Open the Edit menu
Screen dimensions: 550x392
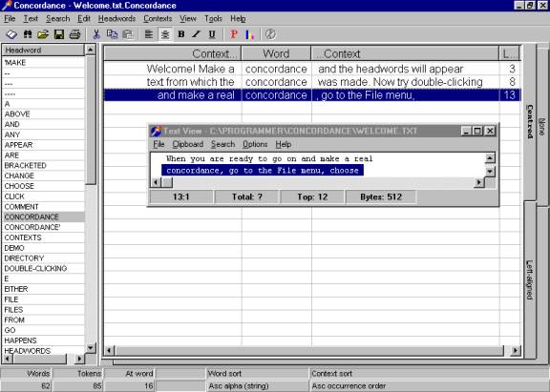tap(84, 18)
